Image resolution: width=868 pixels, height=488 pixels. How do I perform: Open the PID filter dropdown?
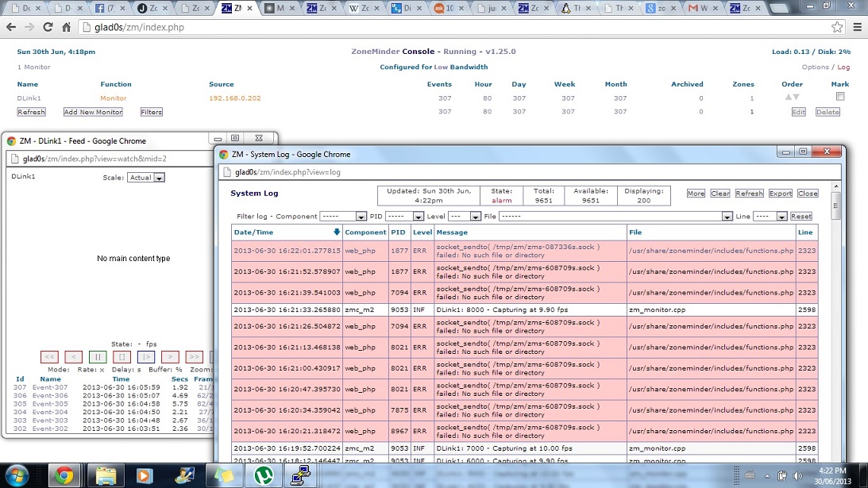coord(404,217)
